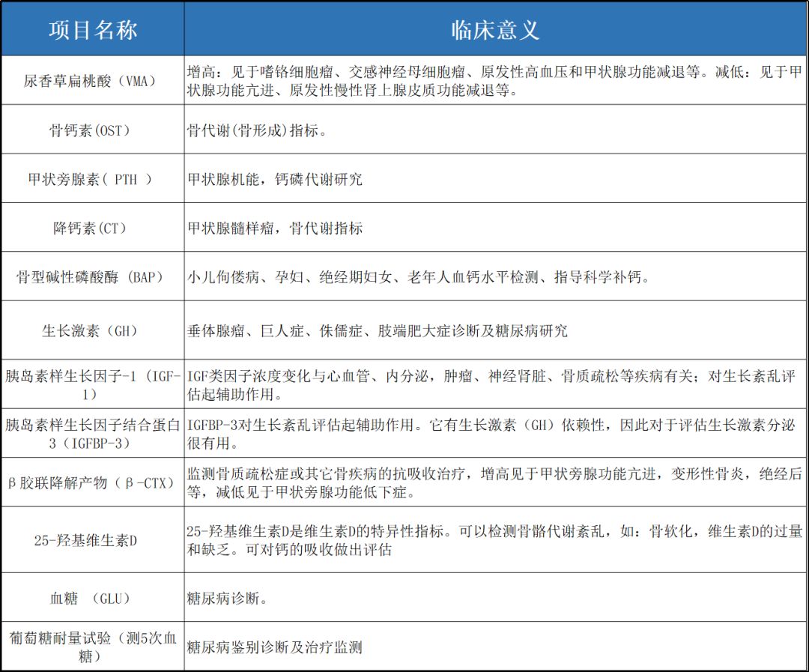The width and height of the screenshot is (809, 672).
Task: Click the 糖尿病鉴别诊断及治疗监测 description cell
Action: pyautogui.click(x=495, y=647)
